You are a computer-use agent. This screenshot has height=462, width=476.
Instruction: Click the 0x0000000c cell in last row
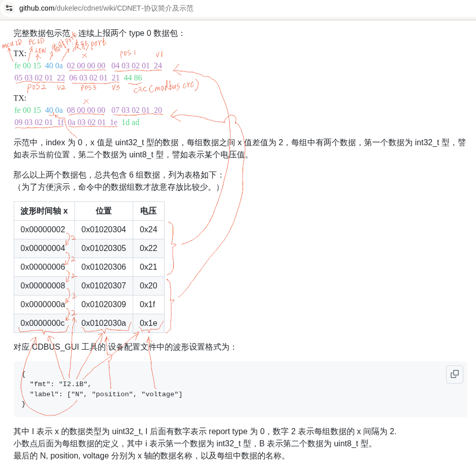click(x=43, y=323)
